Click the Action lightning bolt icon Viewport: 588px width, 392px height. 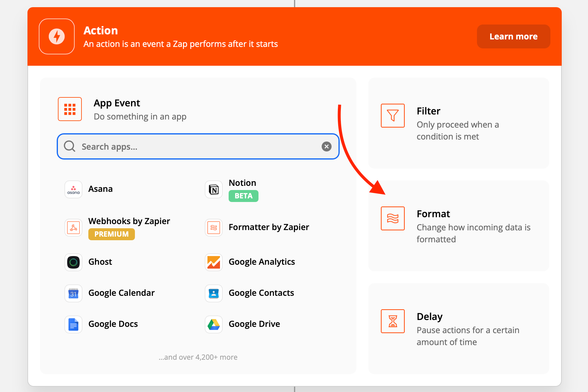tap(57, 36)
